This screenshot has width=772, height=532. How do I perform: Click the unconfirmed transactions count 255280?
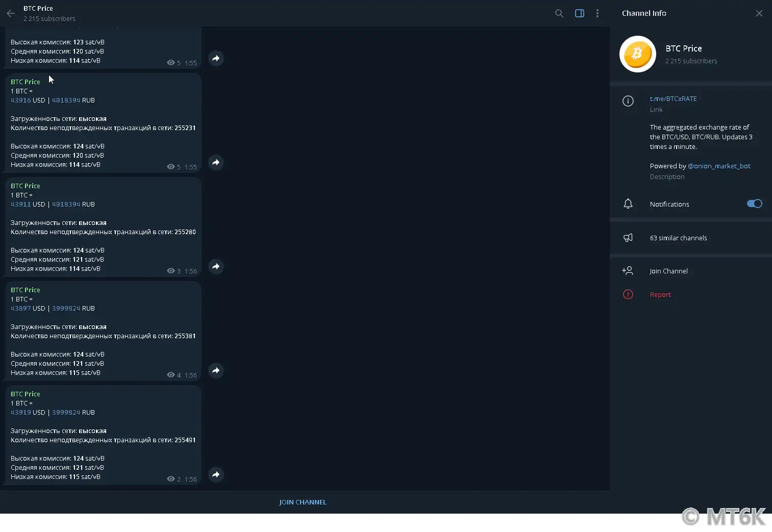[185, 232]
